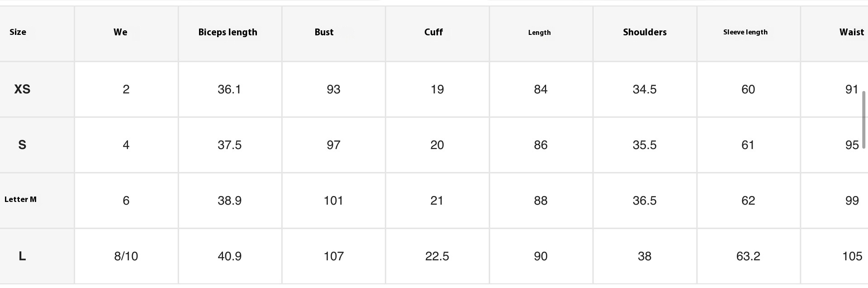
Task: Click the L size row label
Action: point(22,256)
